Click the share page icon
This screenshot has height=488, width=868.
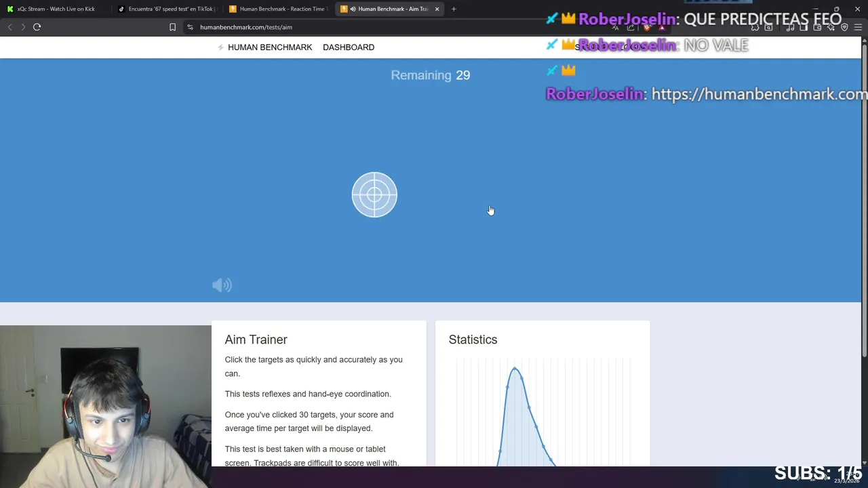coord(631,27)
